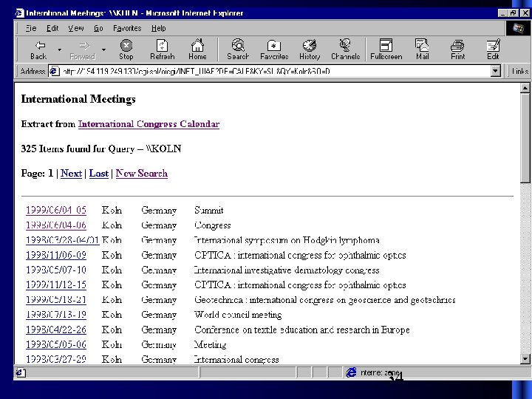532x399 pixels.
Task: Click the greyed Forward arrow icon
Action: click(83, 46)
